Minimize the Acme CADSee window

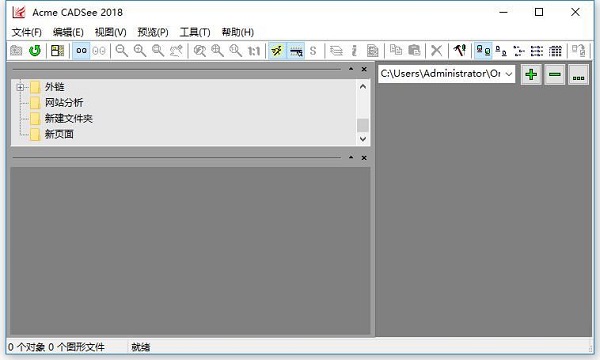click(x=504, y=12)
